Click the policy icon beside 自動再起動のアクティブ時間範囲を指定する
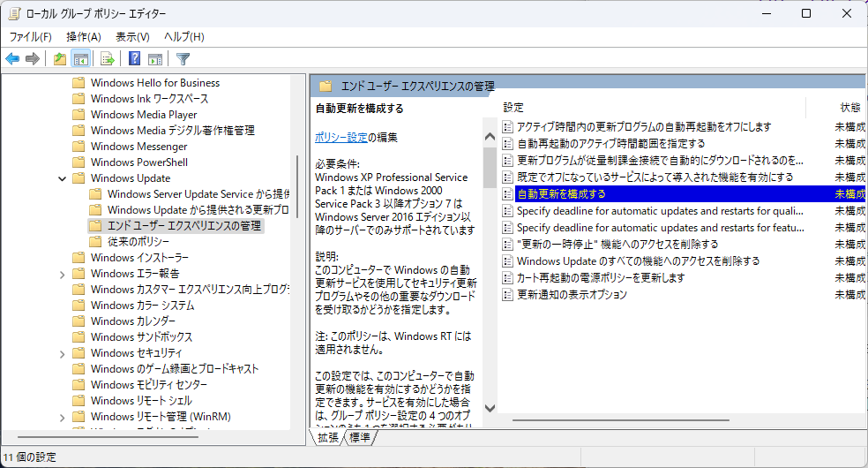 point(507,143)
